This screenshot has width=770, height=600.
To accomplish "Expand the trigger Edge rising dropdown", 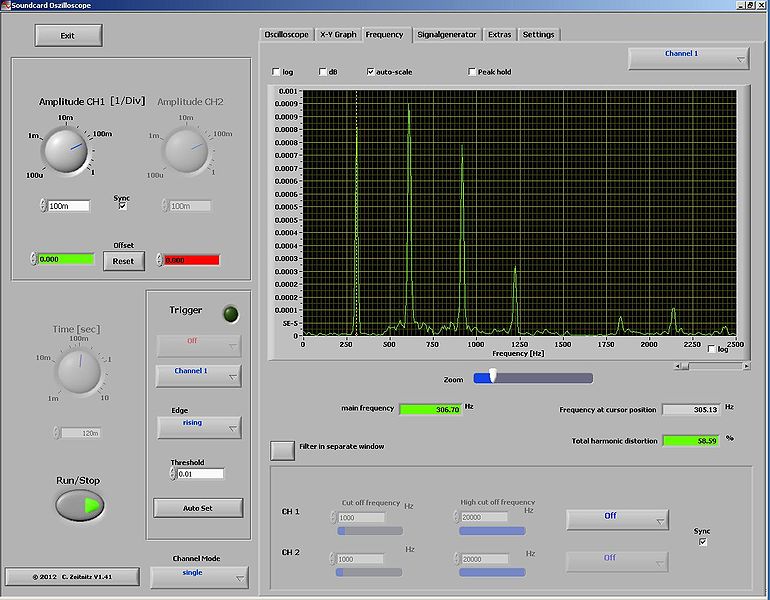I will (x=198, y=427).
